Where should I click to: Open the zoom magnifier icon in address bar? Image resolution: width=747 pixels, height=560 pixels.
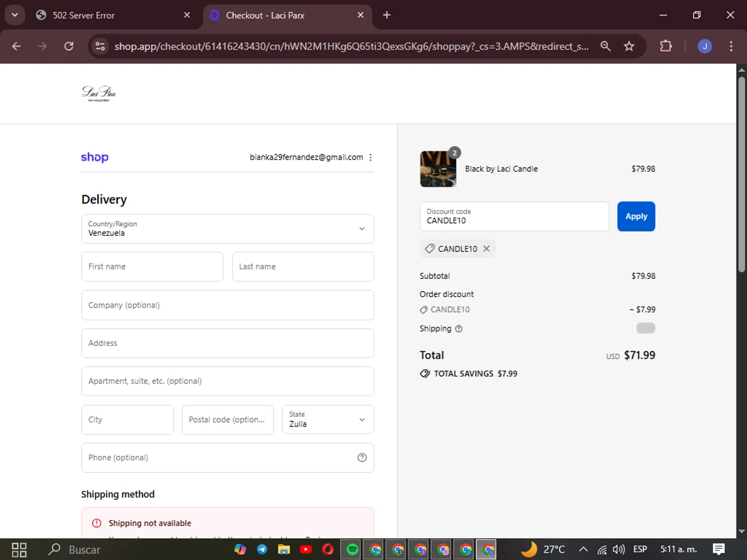[606, 46]
